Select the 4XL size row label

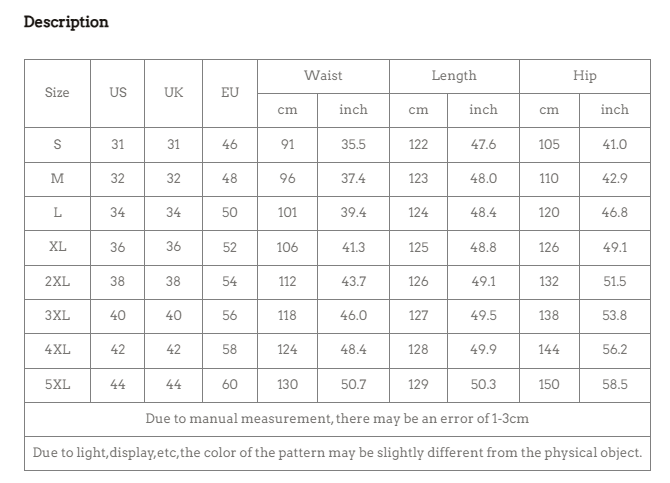57,350
